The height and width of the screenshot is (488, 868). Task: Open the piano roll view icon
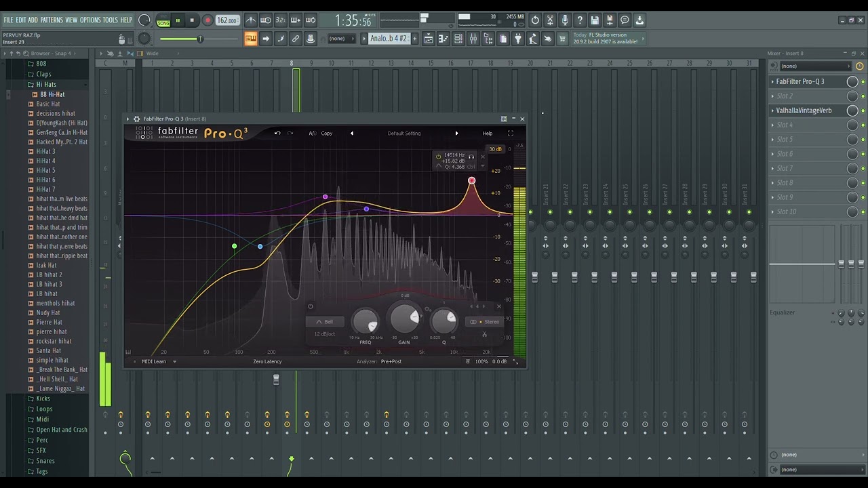pyautogui.click(x=443, y=39)
